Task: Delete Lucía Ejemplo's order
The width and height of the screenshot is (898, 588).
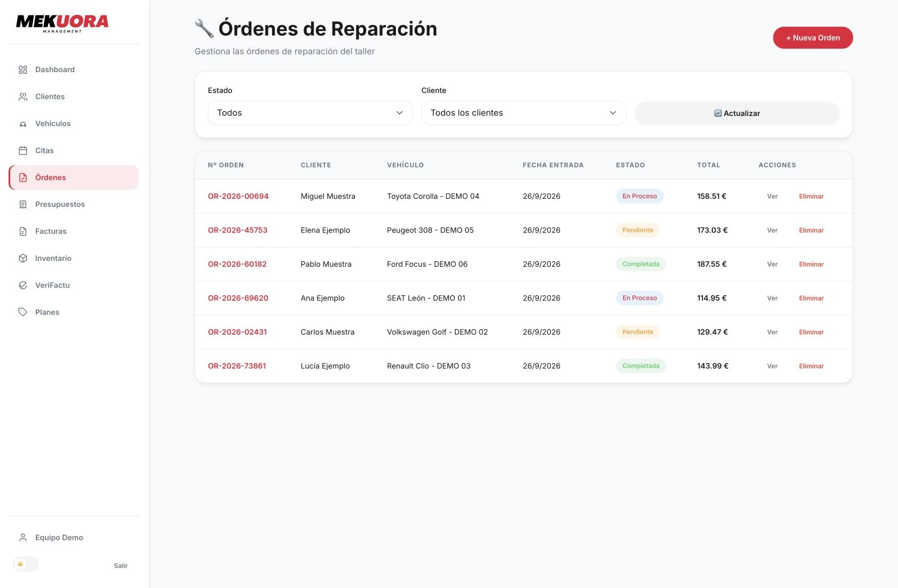Action: coord(811,366)
